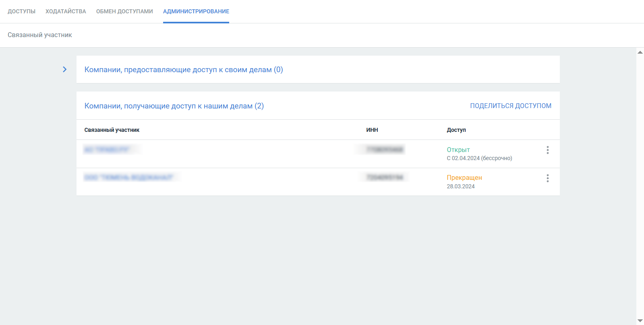Click the orange Прекращен access status
Image resolution: width=644 pixels, height=325 pixels.
point(464,177)
